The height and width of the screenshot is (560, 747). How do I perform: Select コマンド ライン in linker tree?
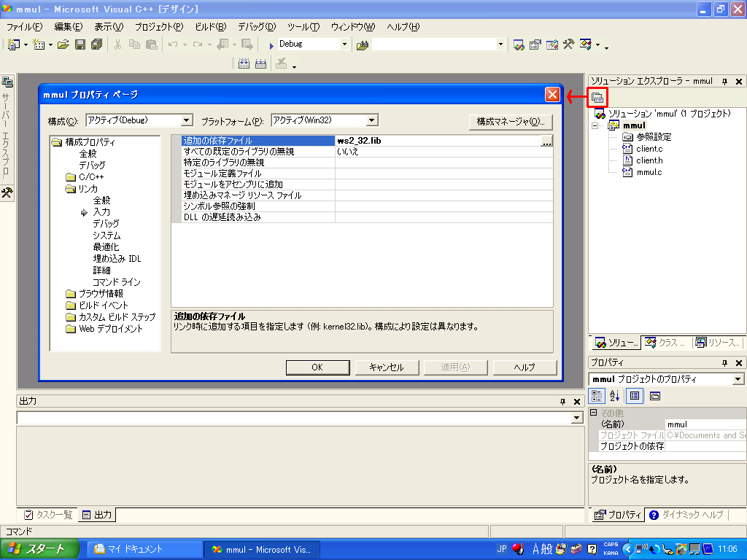117,282
